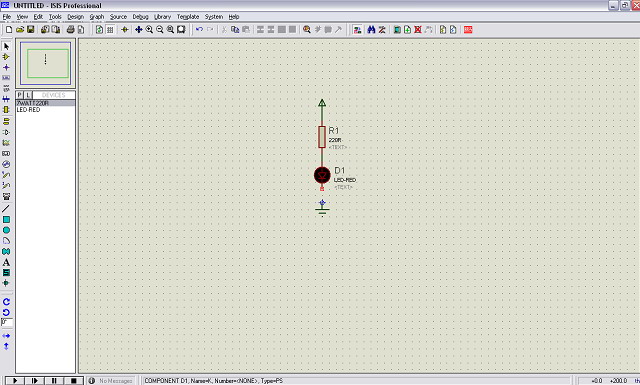The image size is (640, 385).
Task: Select the Component mode tool
Action: (6, 57)
